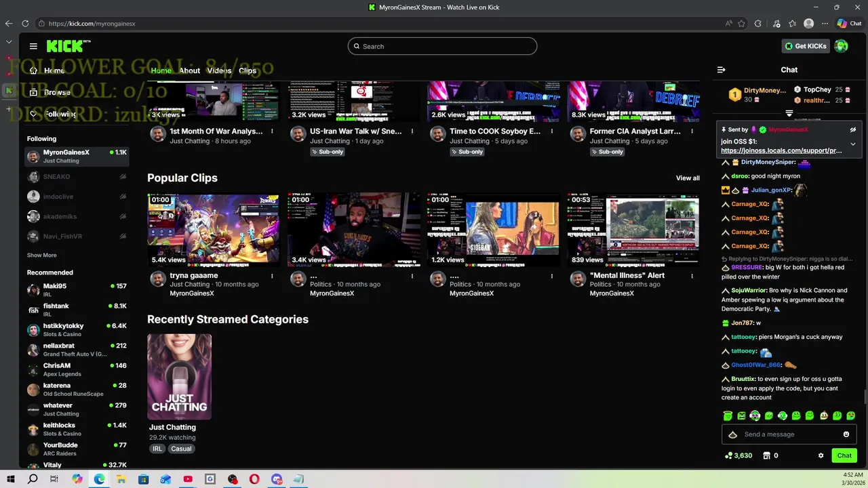Click the IRL category tag
This screenshot has height=488, width=868.
click(157, 449)
